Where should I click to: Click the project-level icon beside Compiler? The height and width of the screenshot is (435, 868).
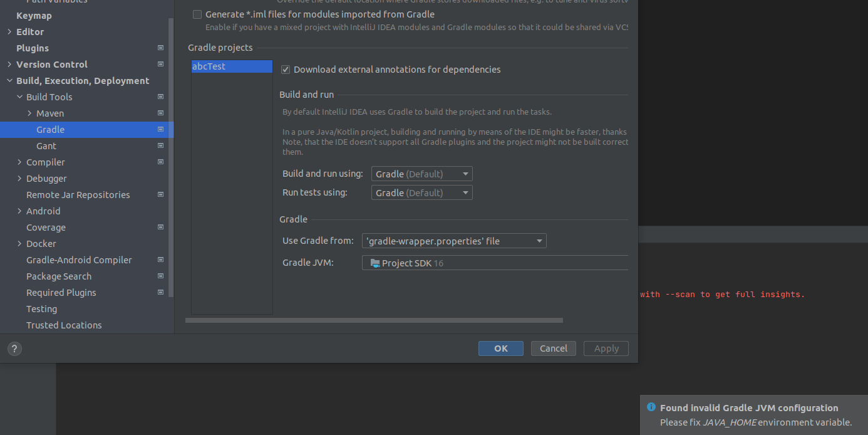coord(160,162)
